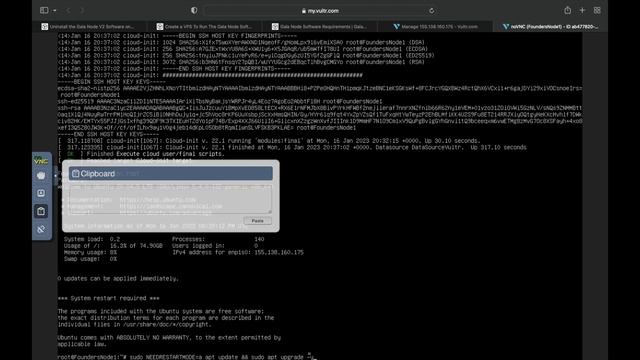The width and height of the screenshot is (640, 360).
Task: Click the '-----END SSH HOST KEY KEYS-----' line
Action: (109, 134)
